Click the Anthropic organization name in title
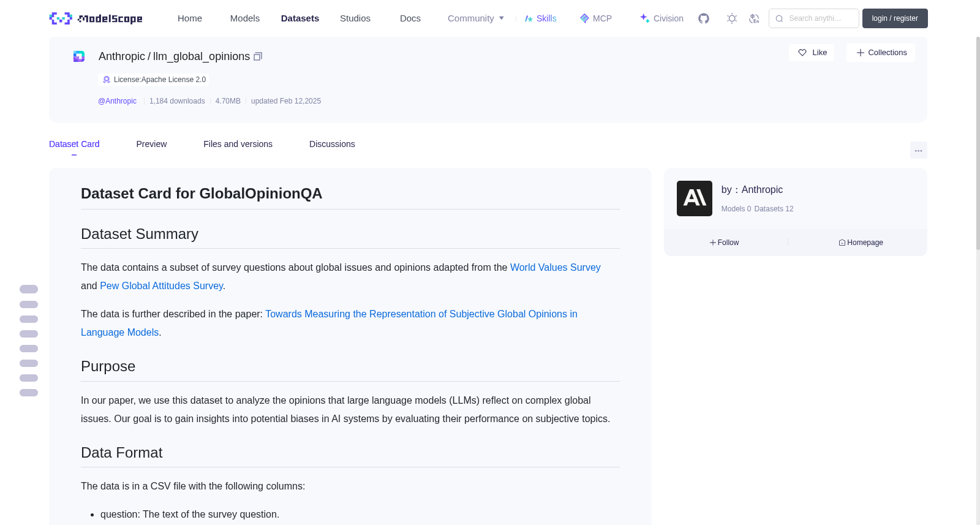The image size is (980, 525). (x=122, y=56)
